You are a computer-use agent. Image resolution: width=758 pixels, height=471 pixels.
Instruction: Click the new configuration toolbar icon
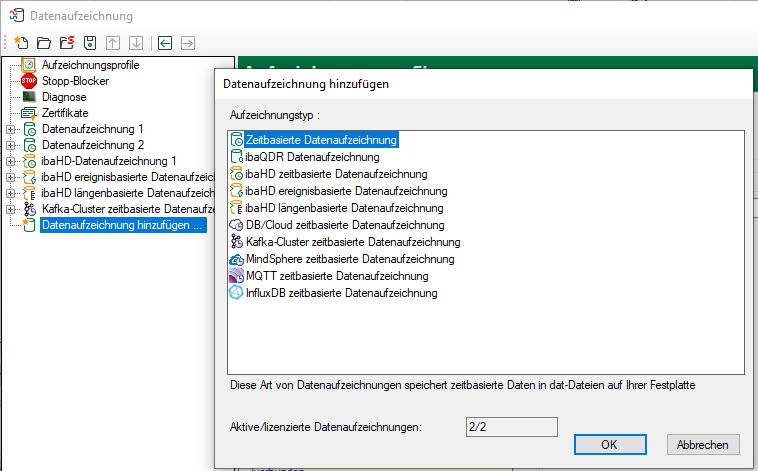point(21,43)
